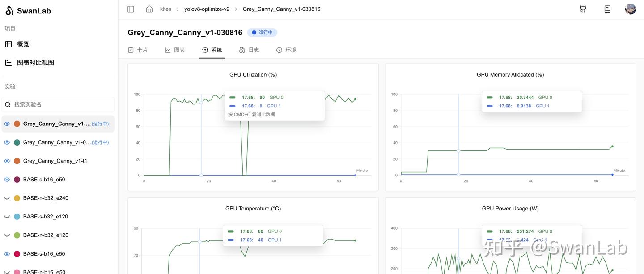Viewport: 644px width, 274px height.
Task: Open the user avatar menu
Action: point(630,9)
